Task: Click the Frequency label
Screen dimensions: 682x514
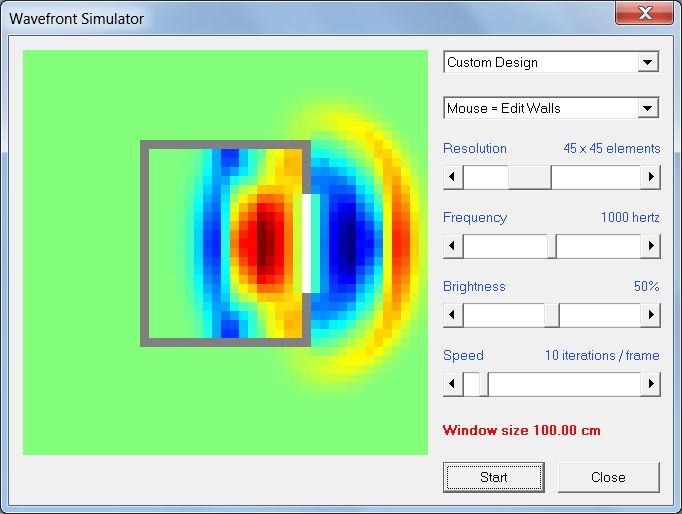Action: click(475, 217)
